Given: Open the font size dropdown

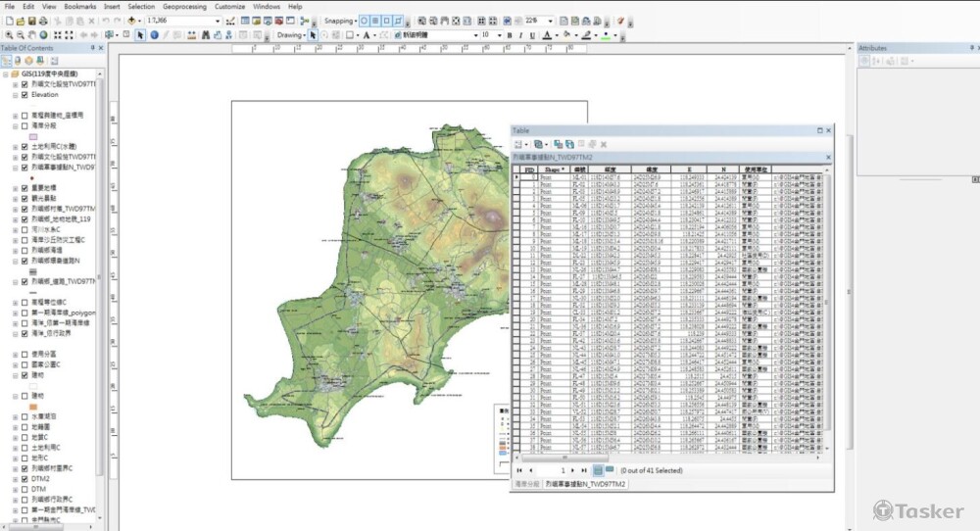Looking at the screenshot, I should coord(500,35).
